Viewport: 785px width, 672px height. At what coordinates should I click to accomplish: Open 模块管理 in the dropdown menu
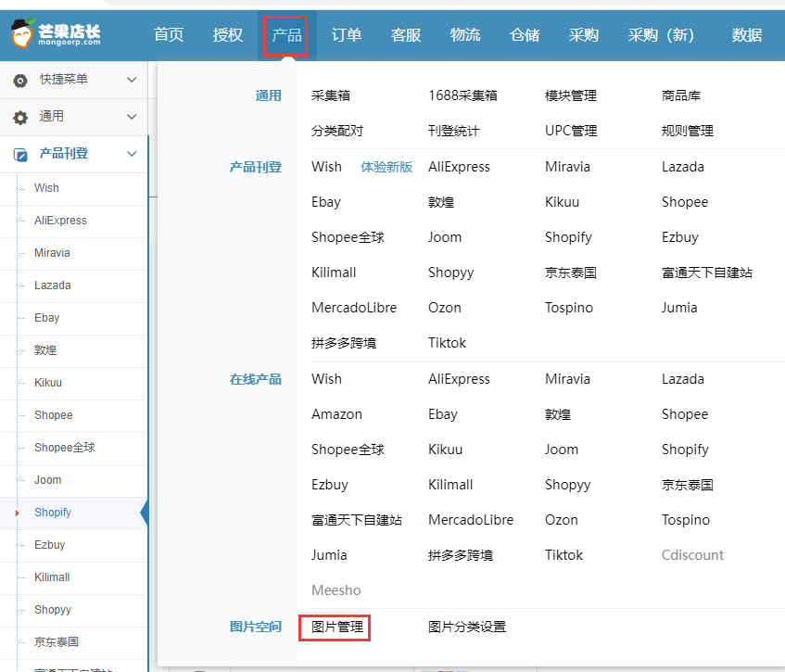571,95
